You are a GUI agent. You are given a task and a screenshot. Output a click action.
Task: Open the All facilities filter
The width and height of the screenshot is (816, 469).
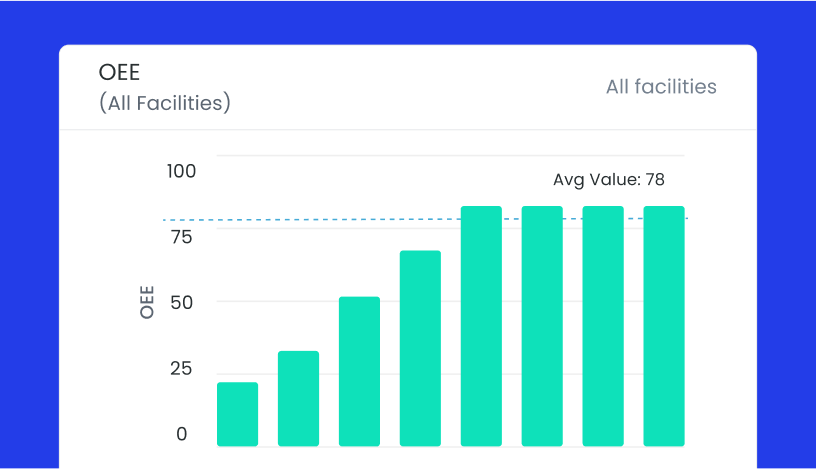[661, 87]
